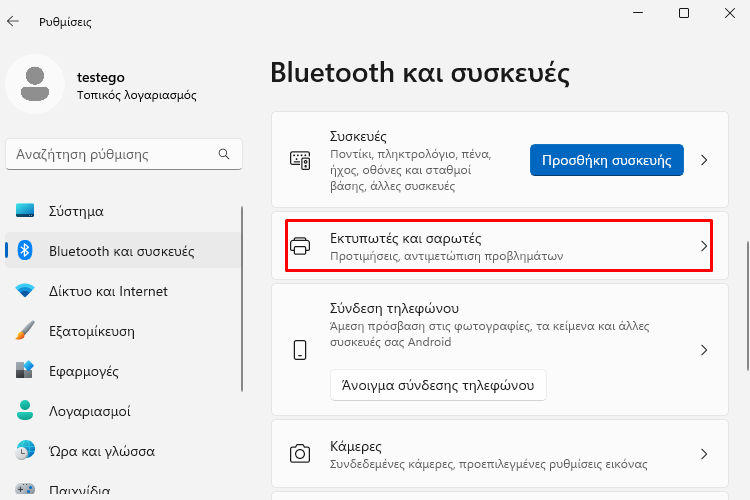Image resolution: width=750 pixels, height=500 pixels.
Task: Click the search magnifier icon
Action: [x=224, y=154]
